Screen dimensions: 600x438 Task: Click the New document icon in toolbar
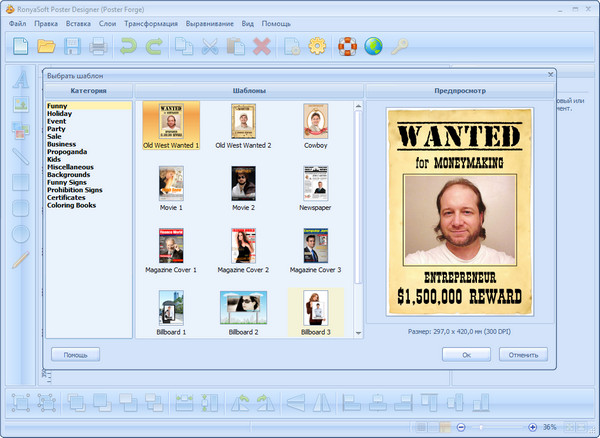tap(20, 45)
